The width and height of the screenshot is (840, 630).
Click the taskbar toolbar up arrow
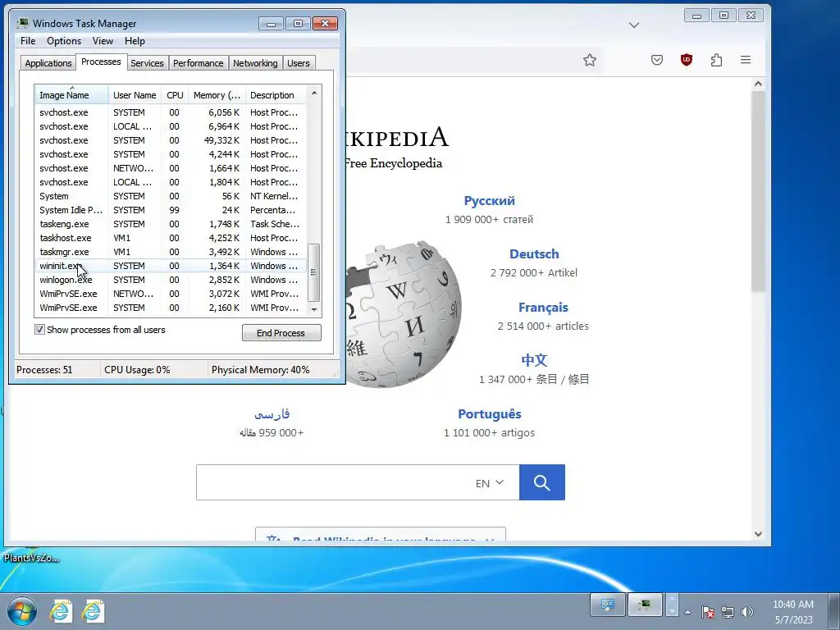(x=672, y=599)
